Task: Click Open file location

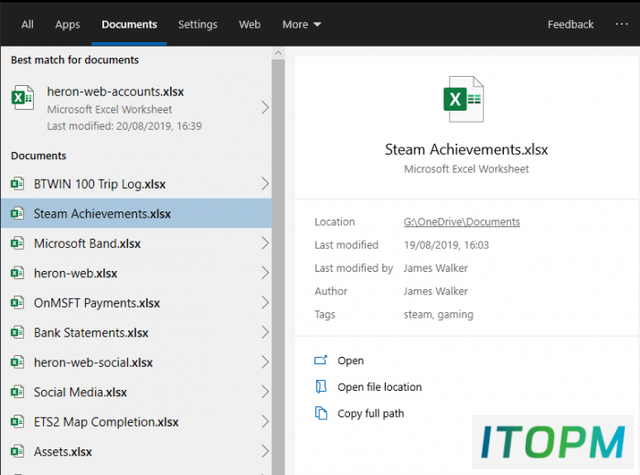Action: (x=379, y=387)
